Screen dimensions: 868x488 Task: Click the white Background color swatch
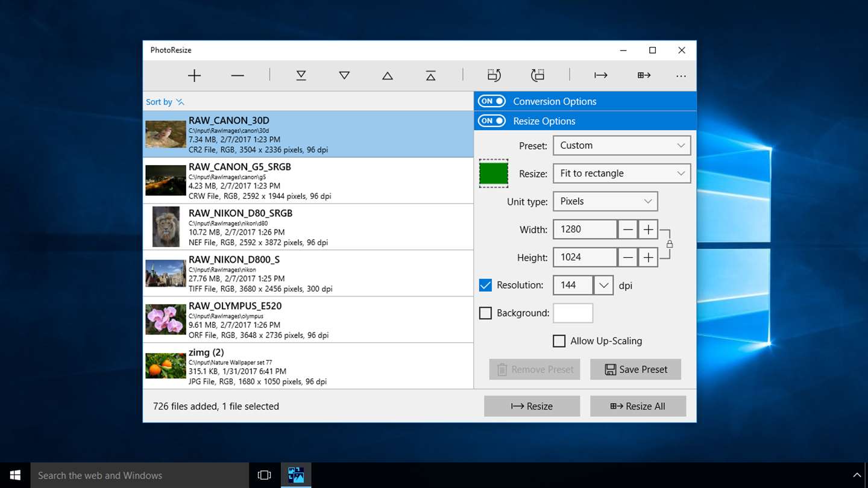573,313
